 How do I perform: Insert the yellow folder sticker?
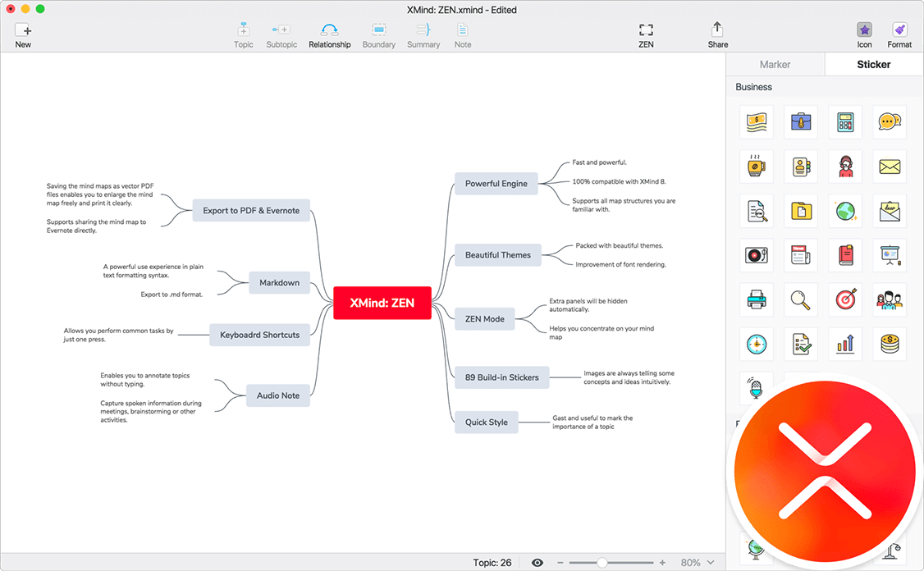[x=801, y=210]
